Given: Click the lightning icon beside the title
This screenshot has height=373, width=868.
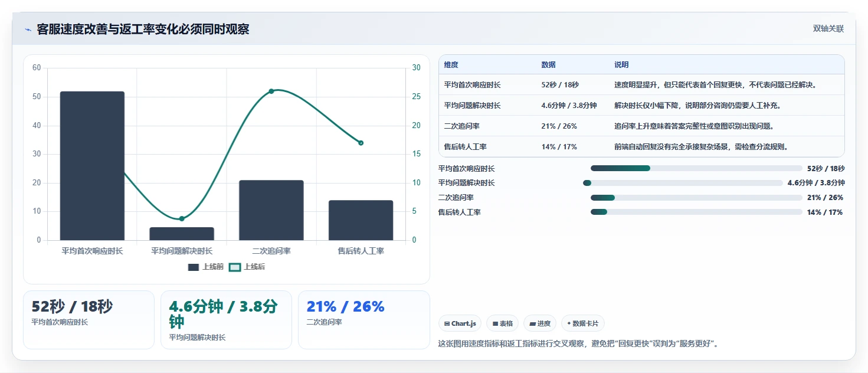Looking at the screenshot, I should tap(28, 30).
